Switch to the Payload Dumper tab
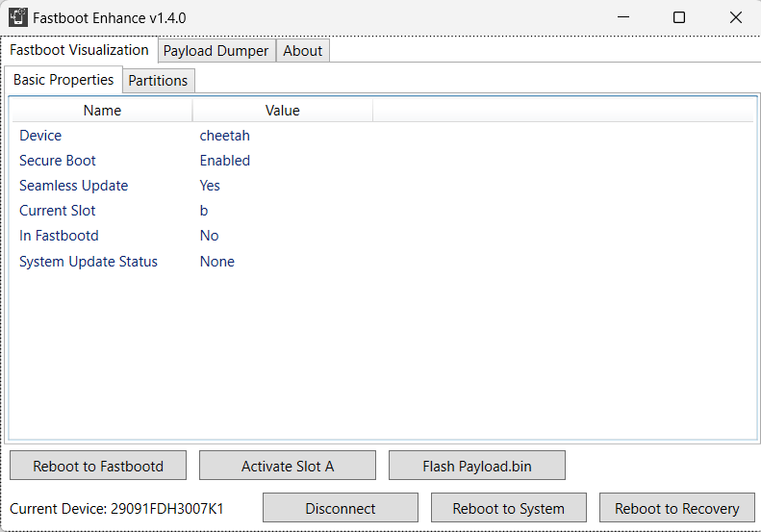Viewport: 761px width, 532px height. [216, 51]
